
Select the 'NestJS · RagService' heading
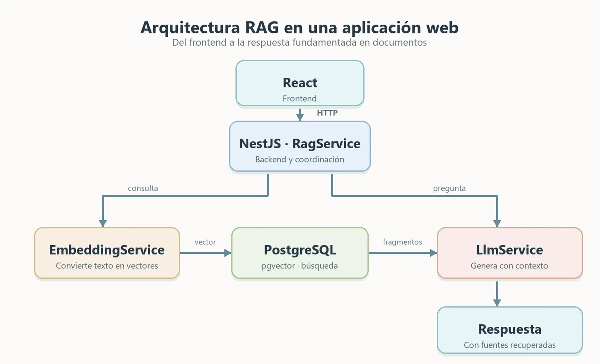click(x=300, y=144)
